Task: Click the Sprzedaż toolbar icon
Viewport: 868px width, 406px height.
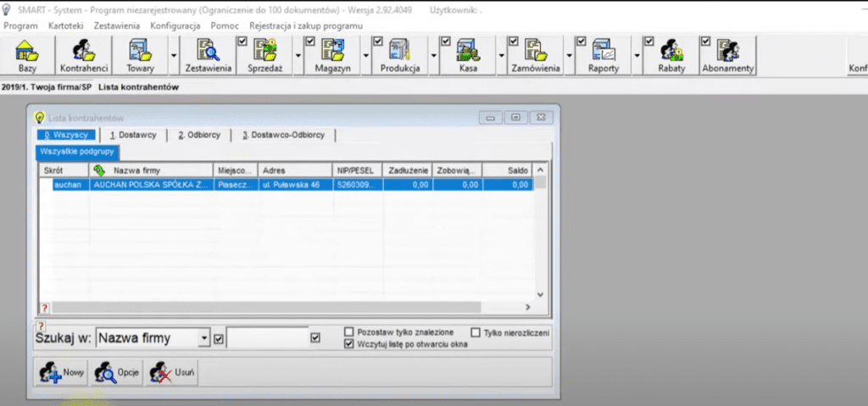Action: 264,56
